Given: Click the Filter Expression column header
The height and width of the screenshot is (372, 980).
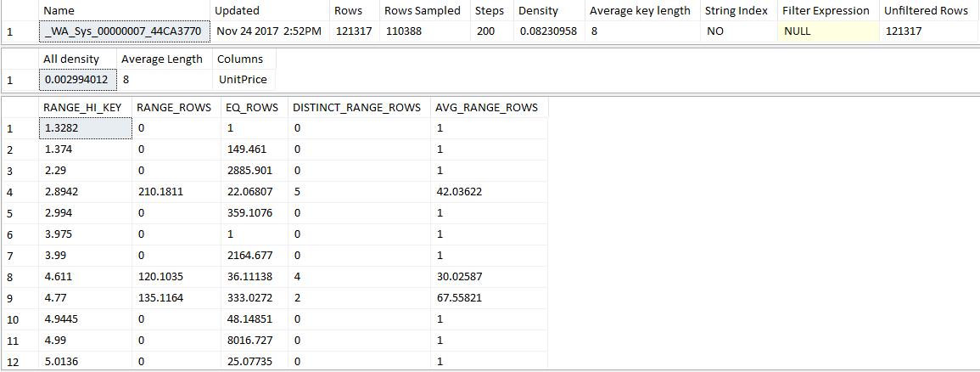Looking at the screenshot, I should coord(826,11).
